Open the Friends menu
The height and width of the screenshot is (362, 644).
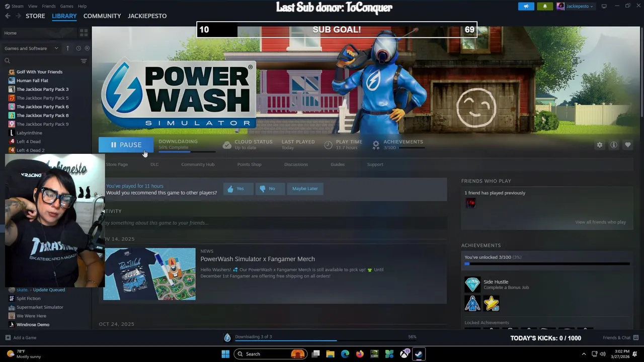pyautogui.click(x=49, y=6)
